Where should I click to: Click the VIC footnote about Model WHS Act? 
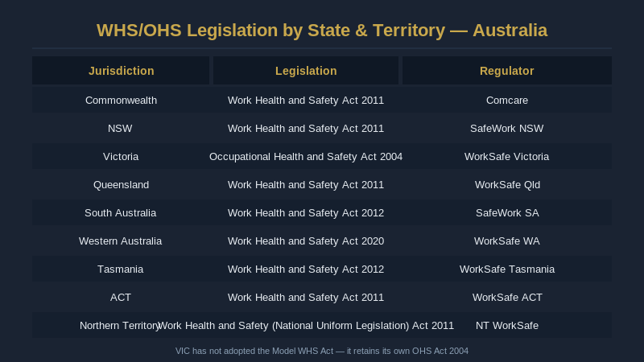point(321,351)
